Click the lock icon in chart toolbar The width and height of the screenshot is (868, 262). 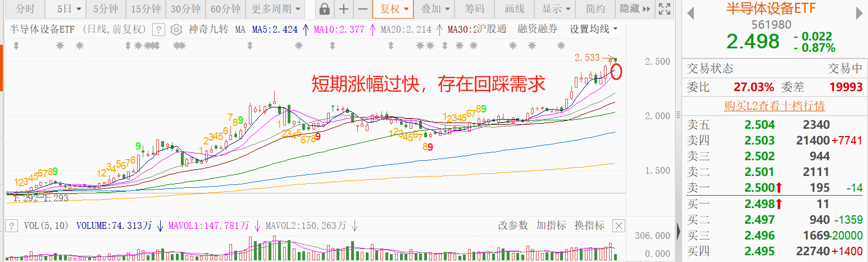[x=324, y=9]
